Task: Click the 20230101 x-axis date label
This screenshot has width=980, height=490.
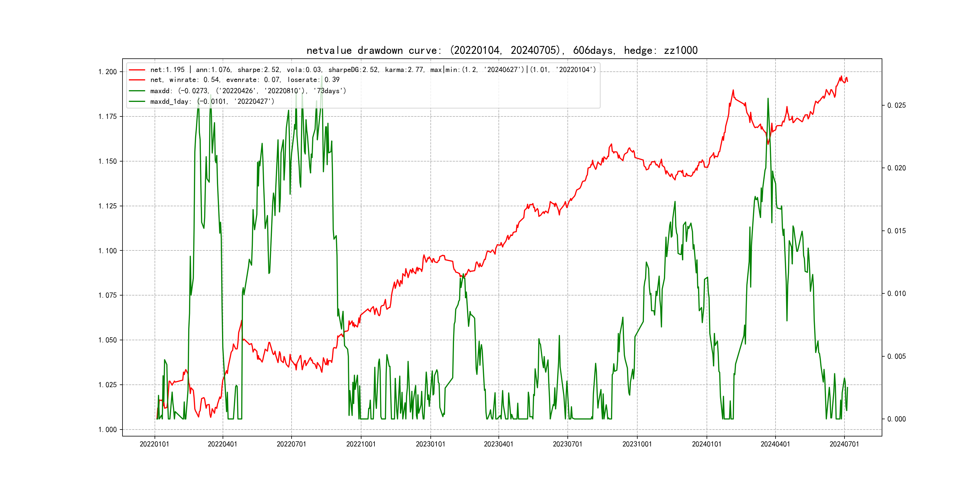Action: tap(430, 444)
